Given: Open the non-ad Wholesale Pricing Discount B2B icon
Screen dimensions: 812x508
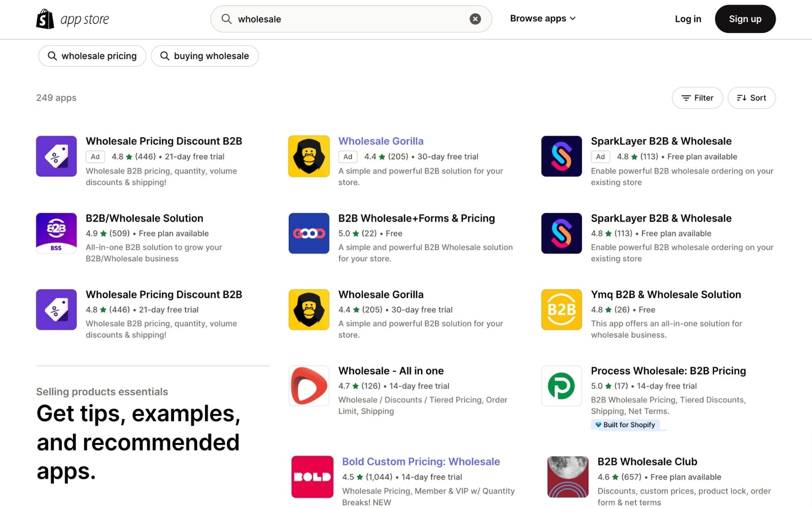Looking at the screenshot, I should tap(56, 309).
